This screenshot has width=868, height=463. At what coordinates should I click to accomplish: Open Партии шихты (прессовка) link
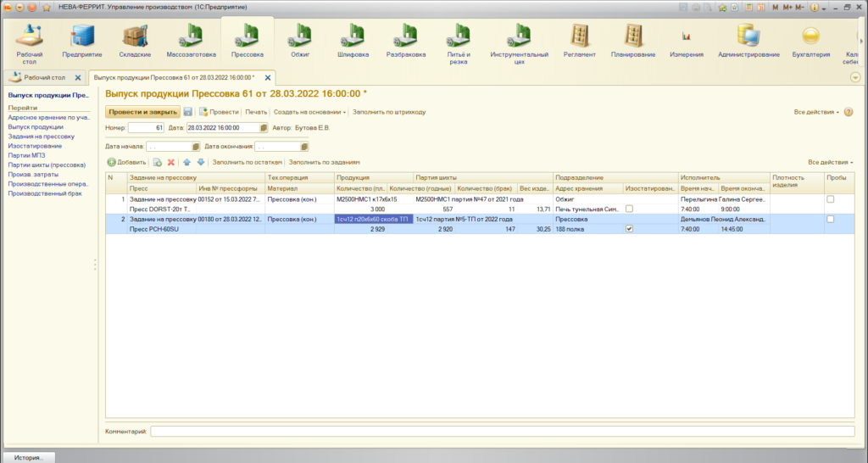[x=47, y=165]
